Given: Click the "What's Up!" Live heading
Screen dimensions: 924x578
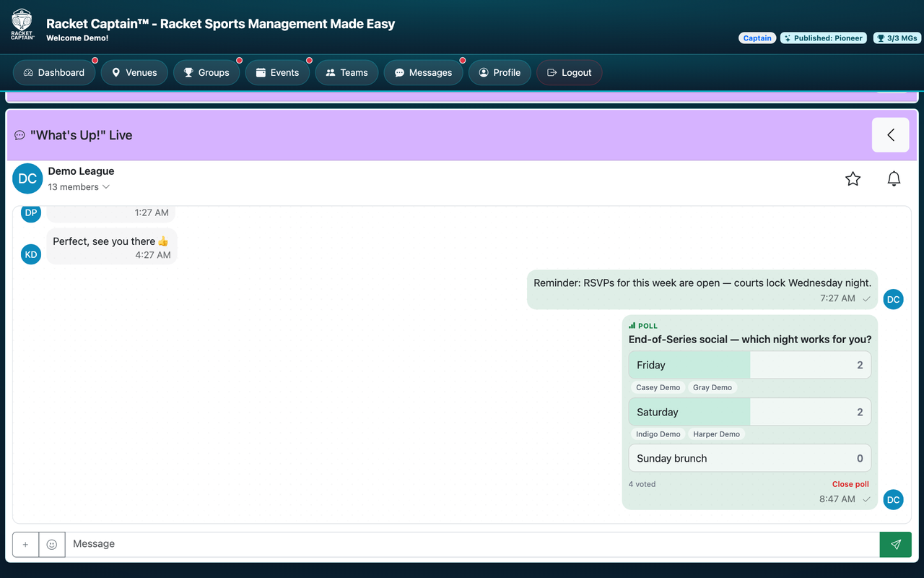Looking at the screenshot, I should (81, 135).
